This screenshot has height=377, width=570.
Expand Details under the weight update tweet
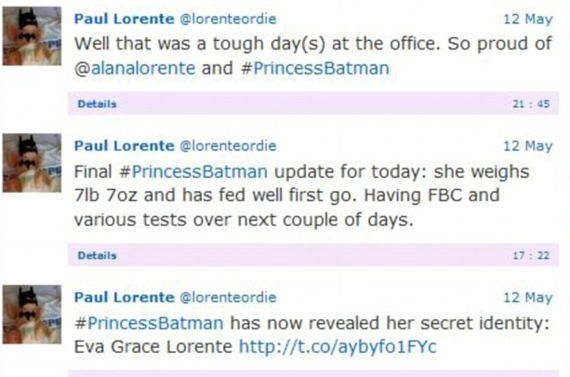tap(97, 256)
